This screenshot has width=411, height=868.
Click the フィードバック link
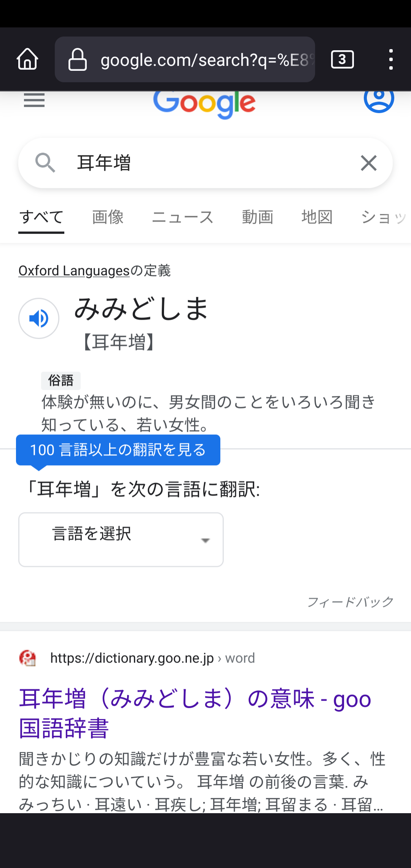coord(350,602)
